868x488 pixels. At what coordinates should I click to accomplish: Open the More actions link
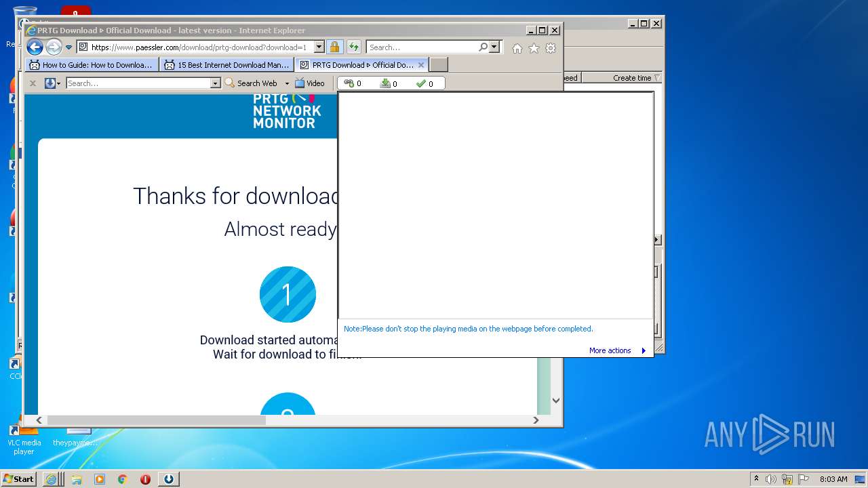pyautogui.click(x=610, y=350)
